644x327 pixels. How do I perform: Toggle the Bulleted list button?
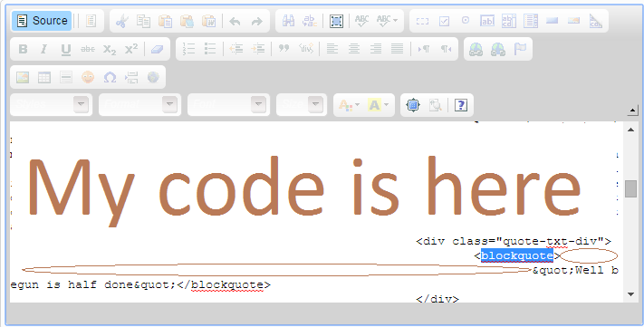[210, 49]
